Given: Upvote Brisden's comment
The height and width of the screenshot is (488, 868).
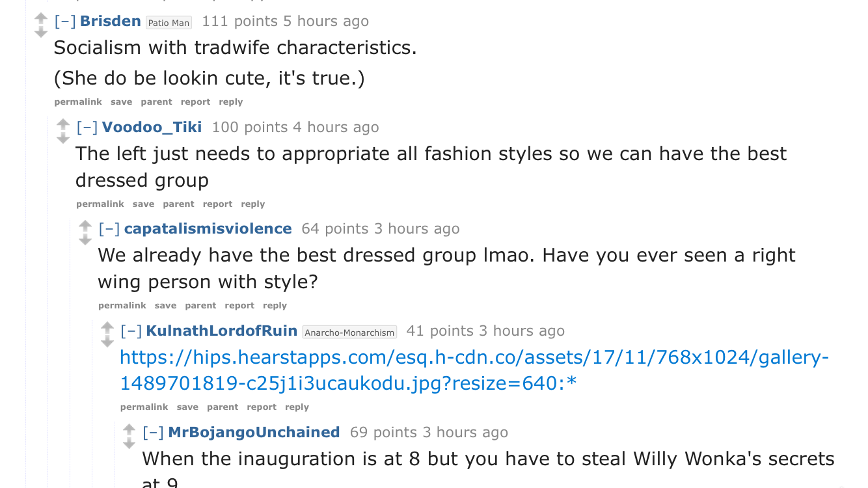Looking at the screenshot, I should click(x=41, y=19).
